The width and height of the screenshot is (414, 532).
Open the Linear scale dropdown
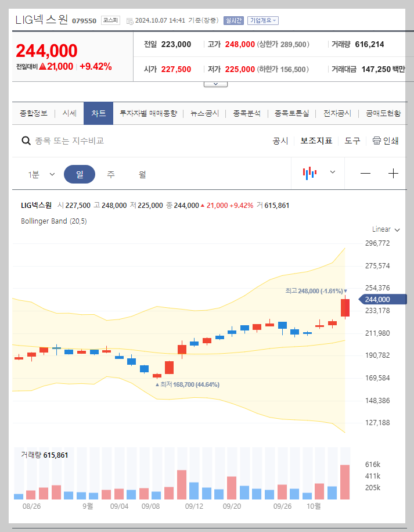pyautogui.click(x=384, y=229)
